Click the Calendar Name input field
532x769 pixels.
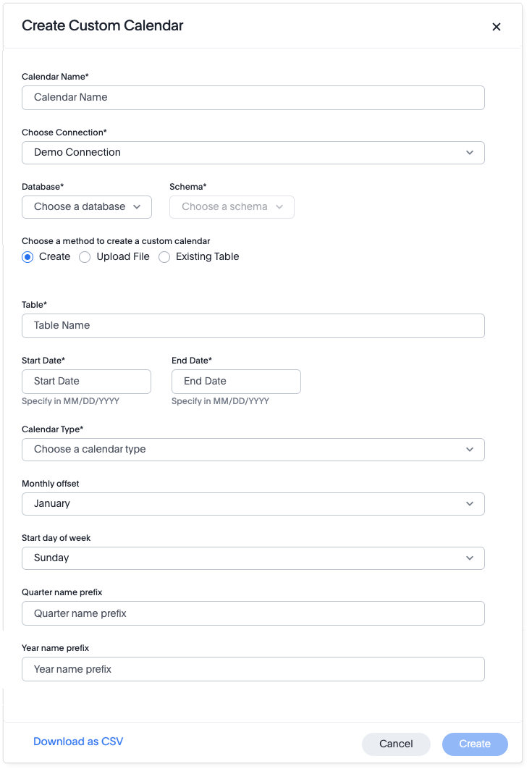point(253,98)
